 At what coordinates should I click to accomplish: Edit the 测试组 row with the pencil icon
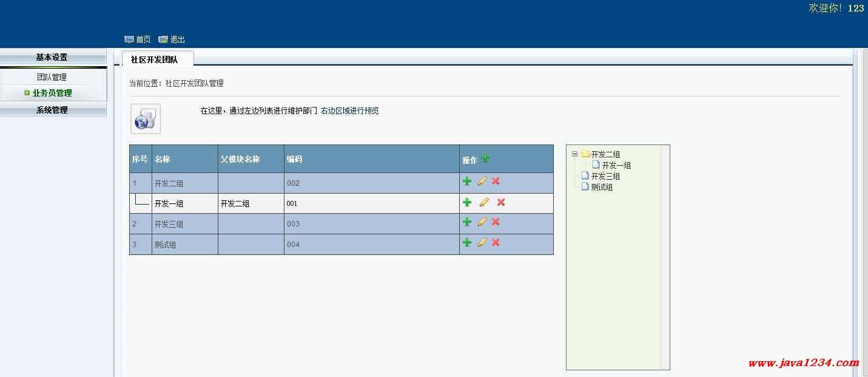(482, 243)
